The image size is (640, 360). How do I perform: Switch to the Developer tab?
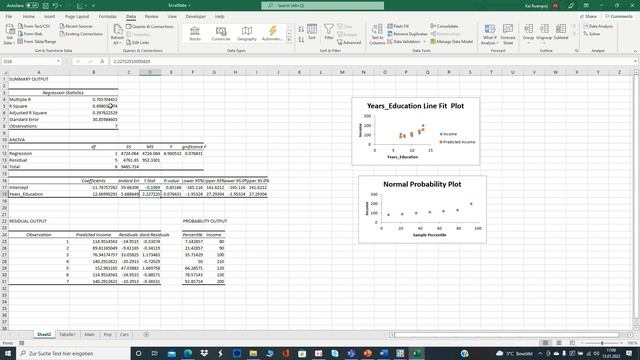[x=196, y=16]
